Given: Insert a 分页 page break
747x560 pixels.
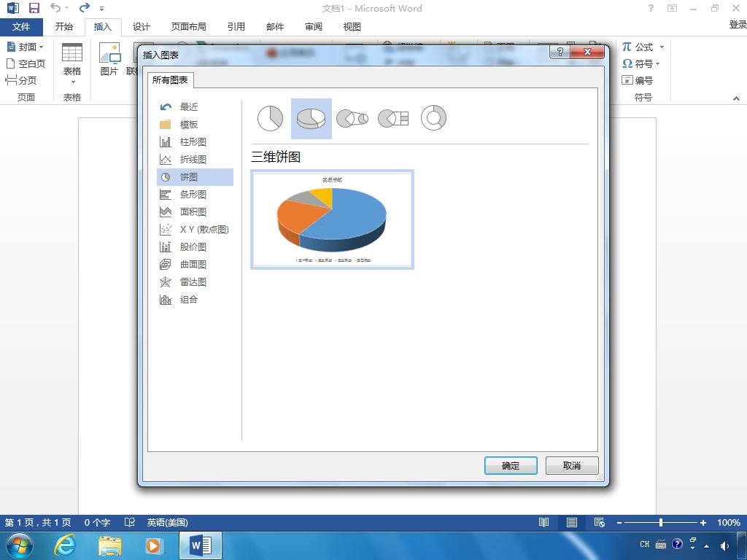Looking at the screenshot, I should (x=21, y=80).
